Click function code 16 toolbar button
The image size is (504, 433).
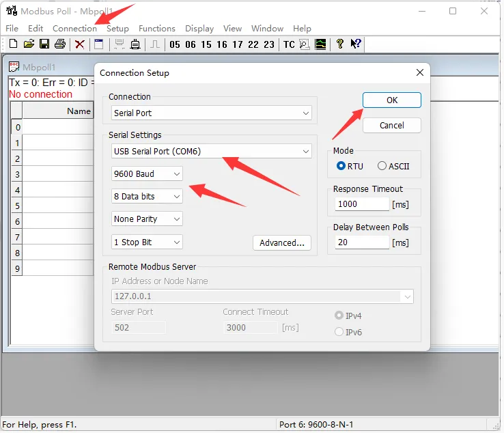(x=222, y=44)
